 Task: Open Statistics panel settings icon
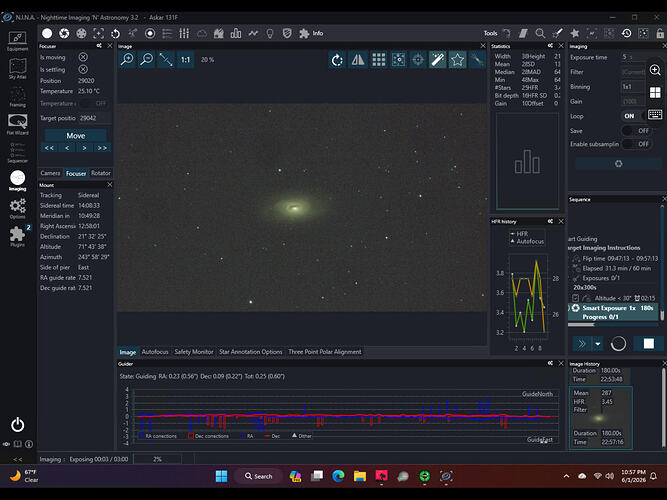tap(550, 46)
